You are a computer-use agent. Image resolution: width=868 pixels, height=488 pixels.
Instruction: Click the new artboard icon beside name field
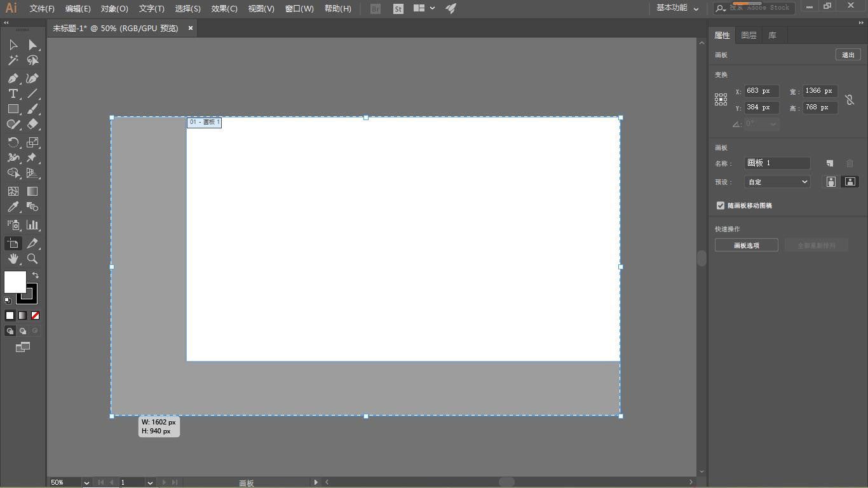(x=829, y=163)
